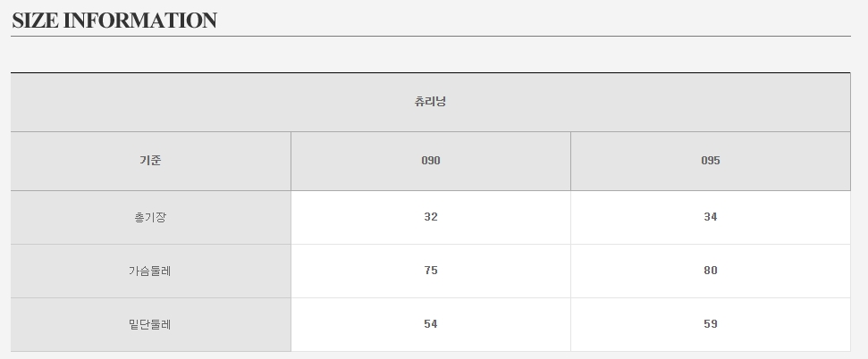This screenshot has width=868, height=359.
Task: Click the divider line under SIZE INFORMATION
Action: click(430, 36)
